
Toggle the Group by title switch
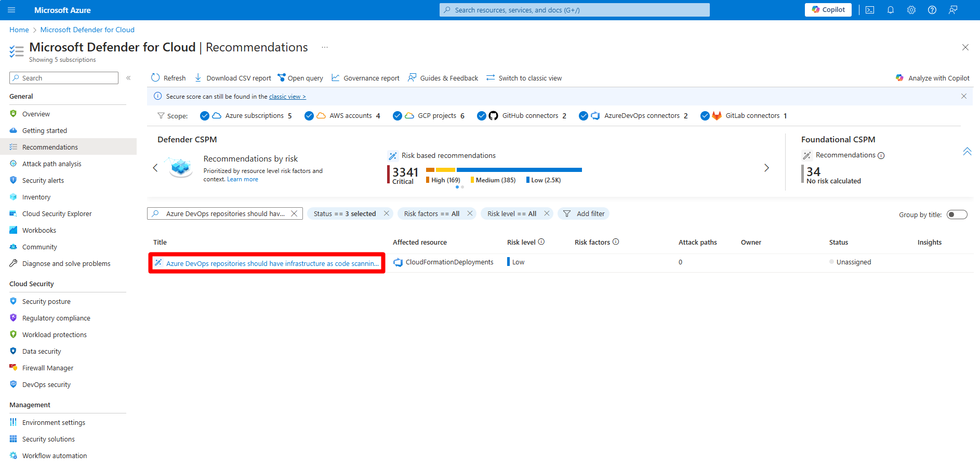coord(957,215)
